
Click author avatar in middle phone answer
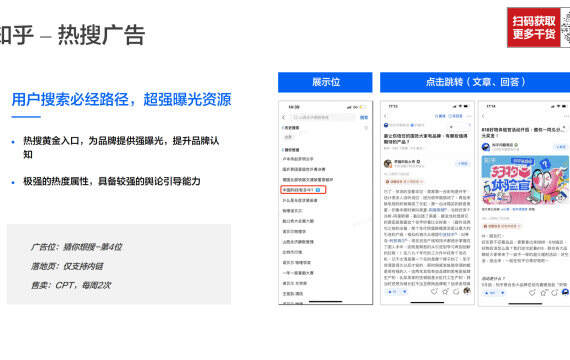(x=388, y=164)
